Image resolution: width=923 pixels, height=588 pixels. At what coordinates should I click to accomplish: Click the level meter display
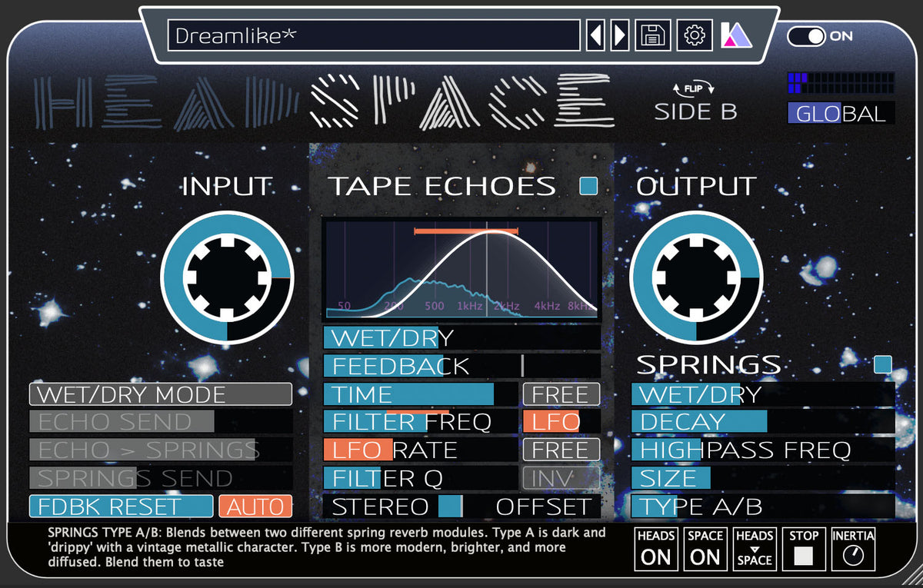[841, 83]
